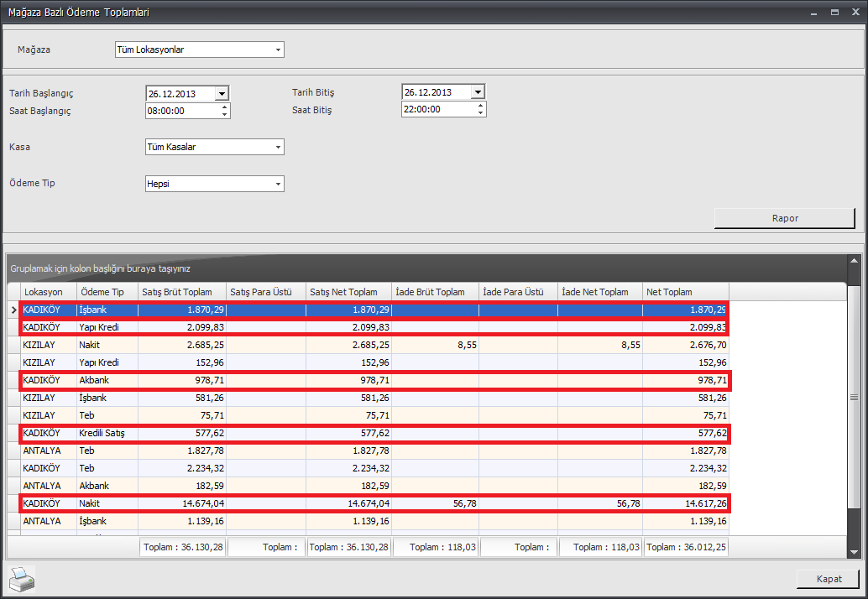Viewport: 868px width, 599px height.
Task: Expand the Kasa dropdown list
Action: tap(278, 147)
